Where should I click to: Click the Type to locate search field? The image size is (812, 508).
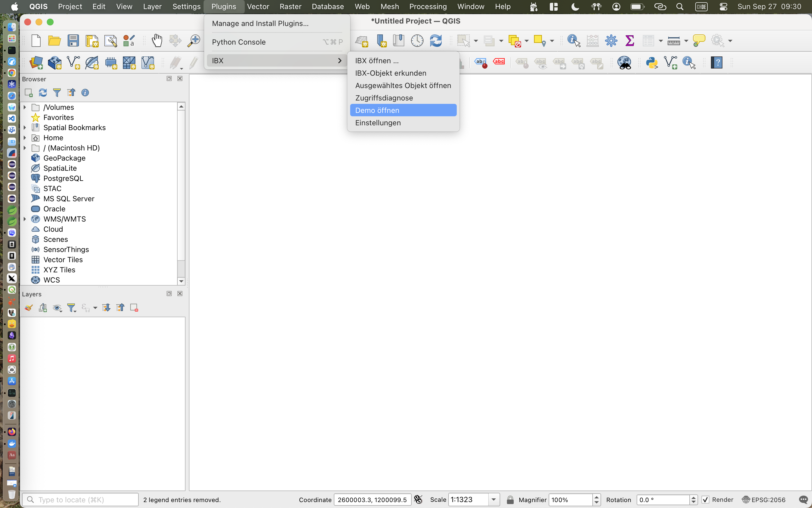point(81,500)
